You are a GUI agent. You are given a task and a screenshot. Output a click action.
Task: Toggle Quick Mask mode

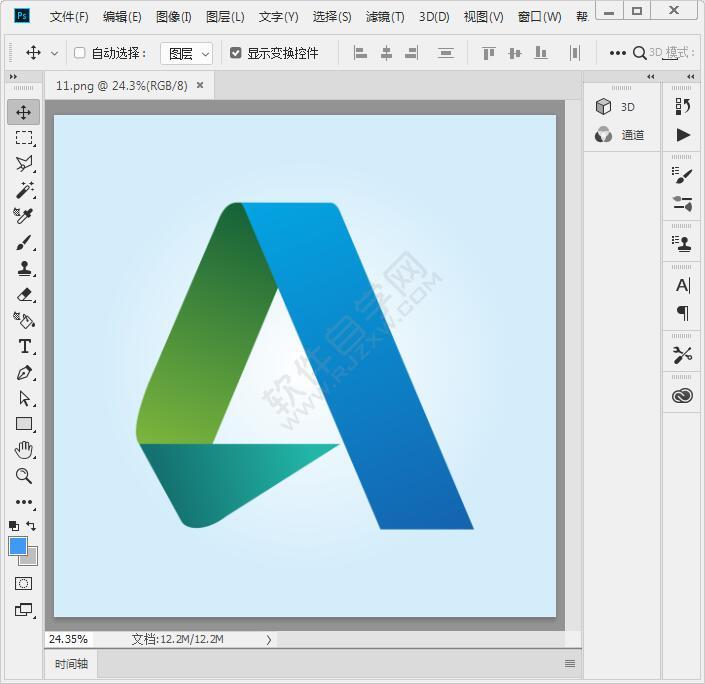24,583
